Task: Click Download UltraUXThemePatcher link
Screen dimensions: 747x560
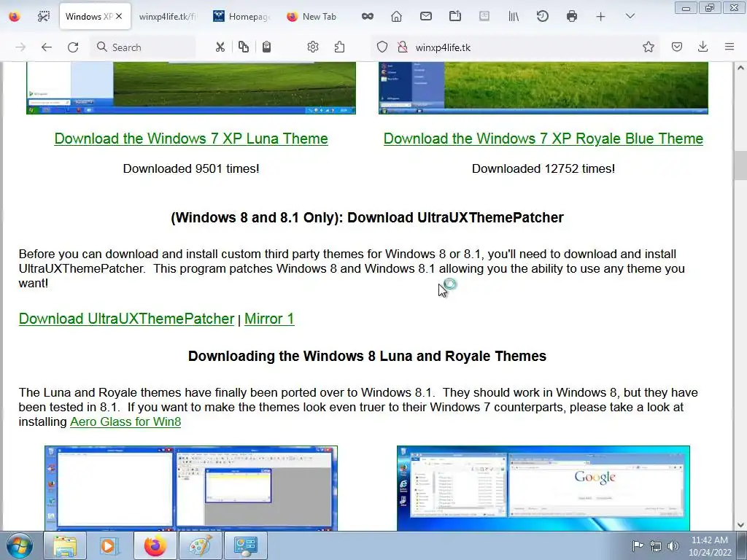Action: (126, 319)
